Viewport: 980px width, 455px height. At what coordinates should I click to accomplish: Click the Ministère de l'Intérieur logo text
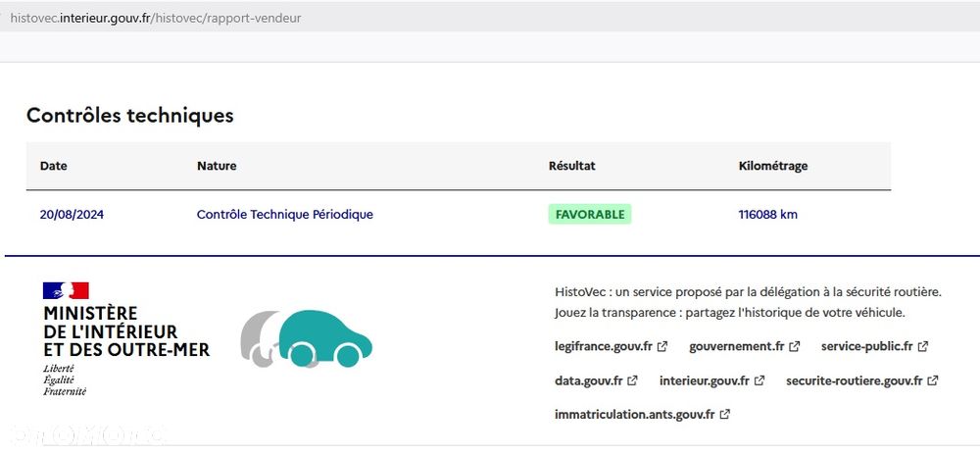click(126, 331)
